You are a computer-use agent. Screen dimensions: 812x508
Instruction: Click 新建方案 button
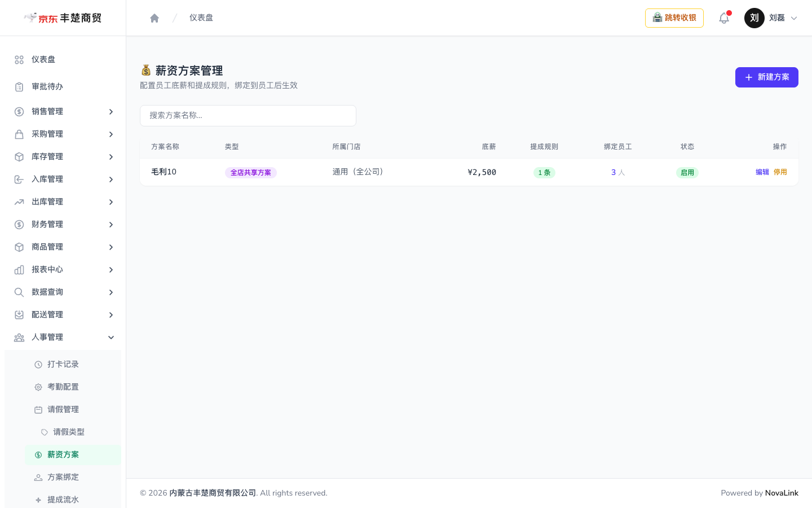(767, 77)
